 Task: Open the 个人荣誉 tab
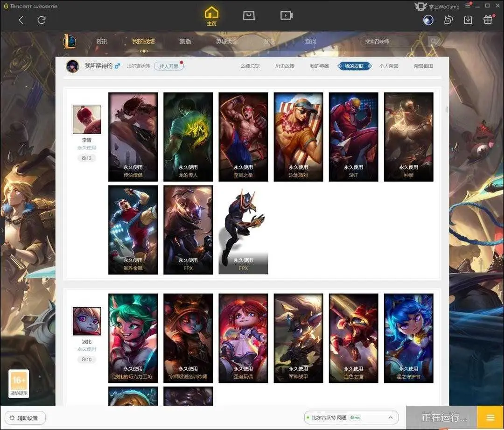(x=389, y=66)
